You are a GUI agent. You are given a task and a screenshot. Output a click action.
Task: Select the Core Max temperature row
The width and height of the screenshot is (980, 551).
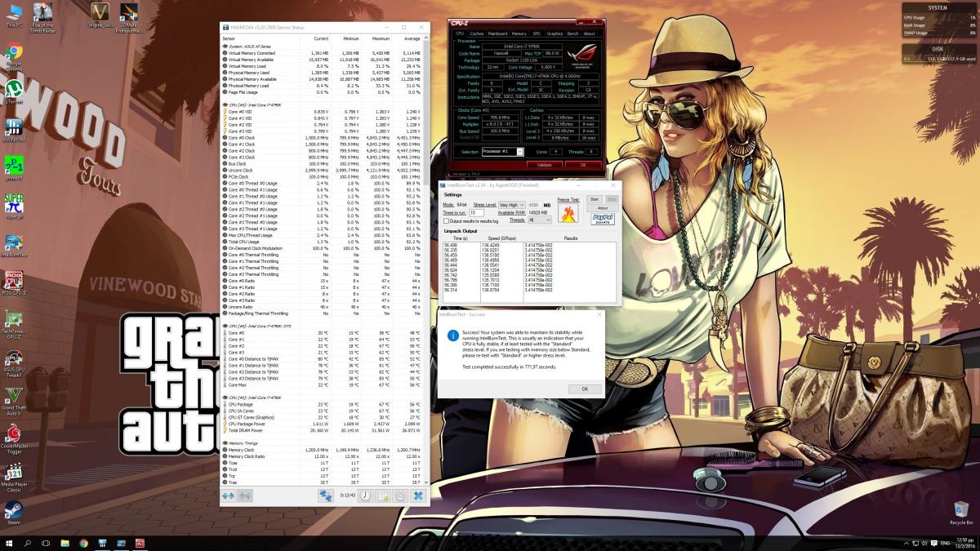pyautogui.click(x=322, y=385)
